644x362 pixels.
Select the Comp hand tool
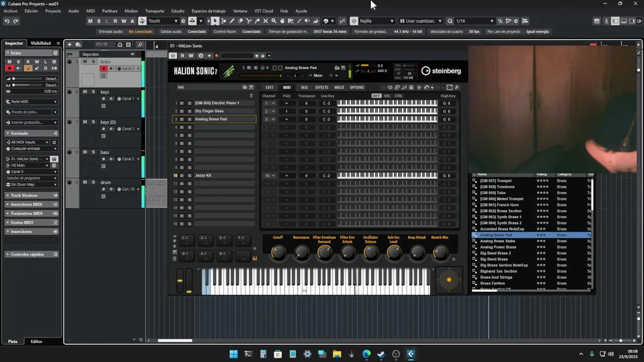283,21
